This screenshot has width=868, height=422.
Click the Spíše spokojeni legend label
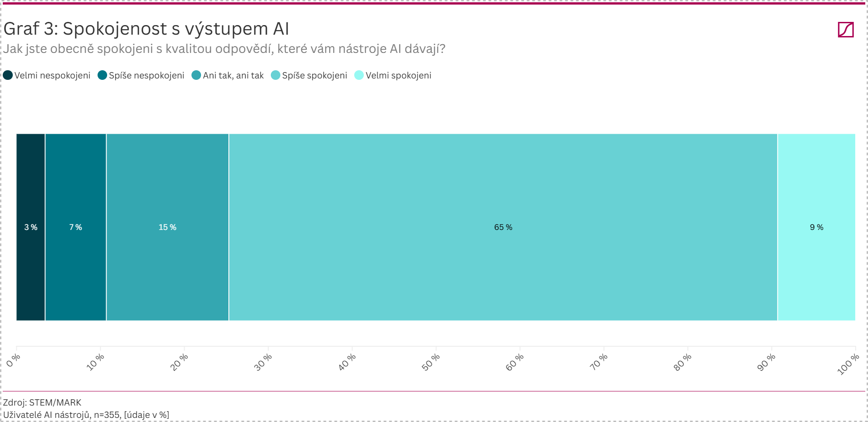[x=315, y=75]
